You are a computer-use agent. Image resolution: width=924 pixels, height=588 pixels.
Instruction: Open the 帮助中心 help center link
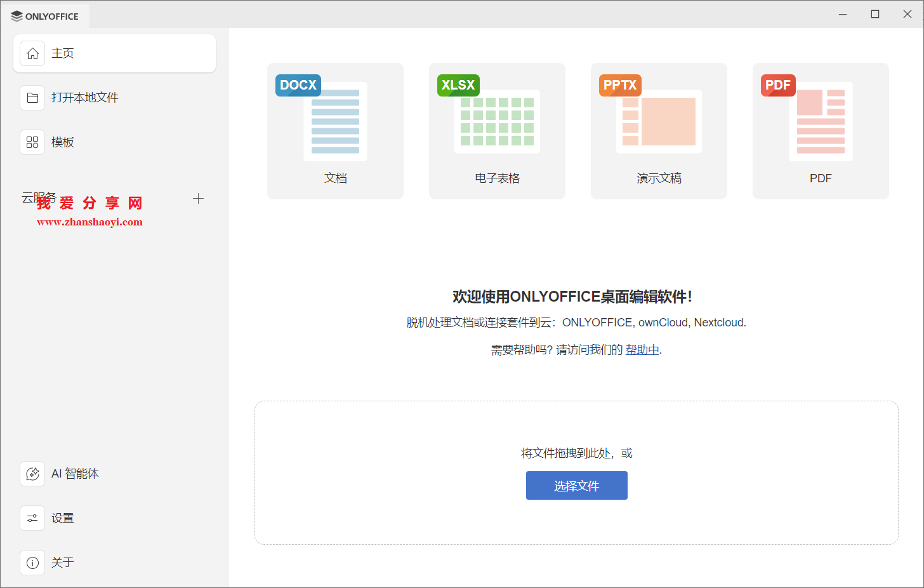[642, 350]
